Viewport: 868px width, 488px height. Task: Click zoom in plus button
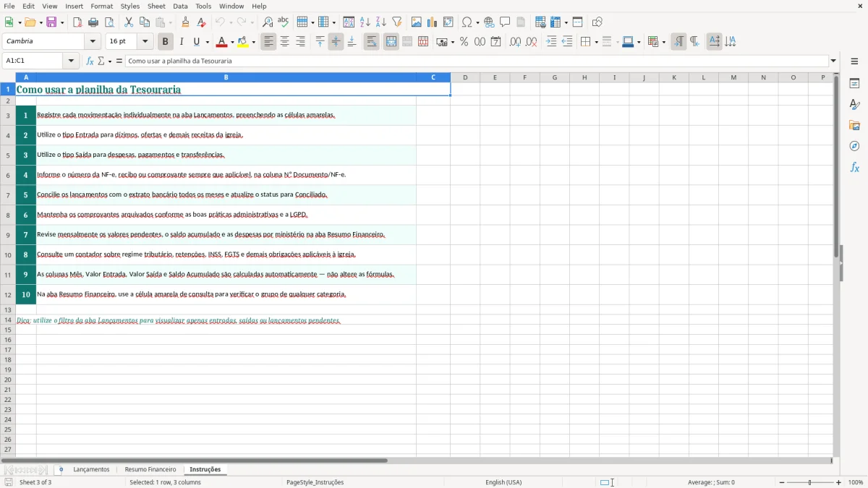839,482
